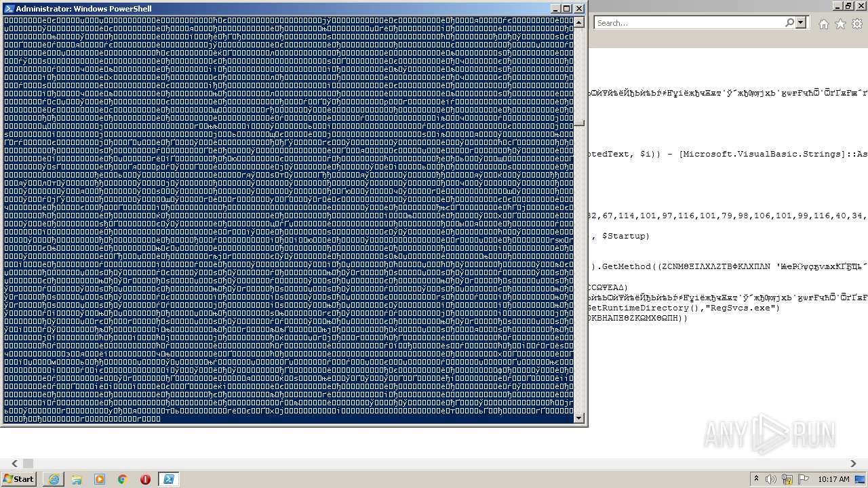The image size is (868, 488).
Task: Expand the search provider dropdown arrow
Action: 801,23
